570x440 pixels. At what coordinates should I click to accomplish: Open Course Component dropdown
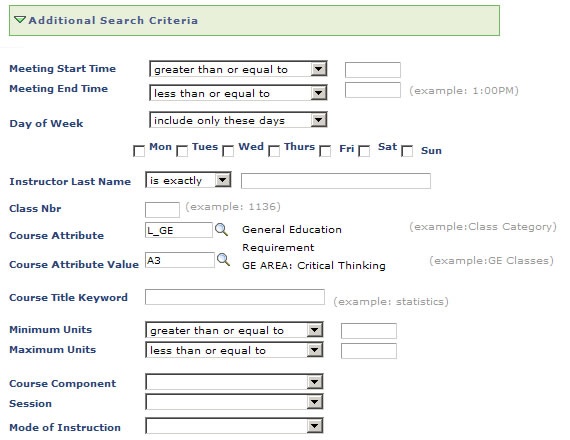point(234,382)
